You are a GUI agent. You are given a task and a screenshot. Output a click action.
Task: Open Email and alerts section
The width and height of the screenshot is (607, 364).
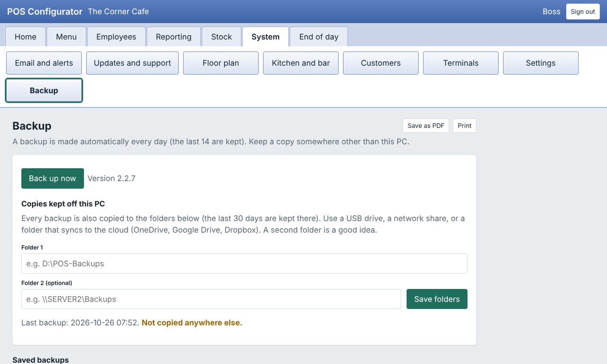tap(44, 63)
